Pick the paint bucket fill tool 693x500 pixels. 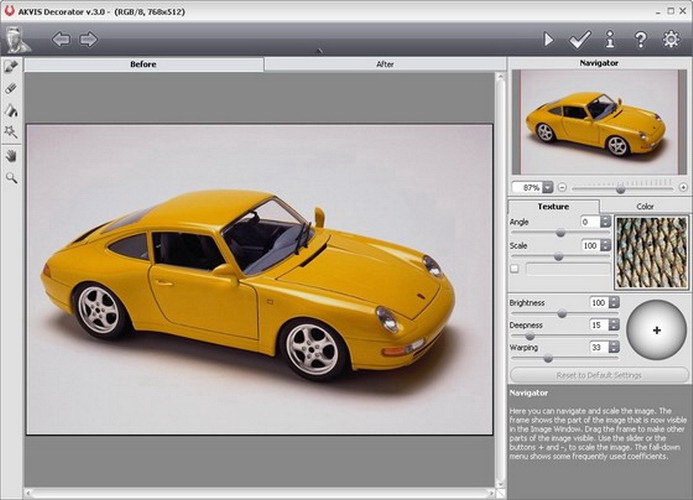coord(11,110)
